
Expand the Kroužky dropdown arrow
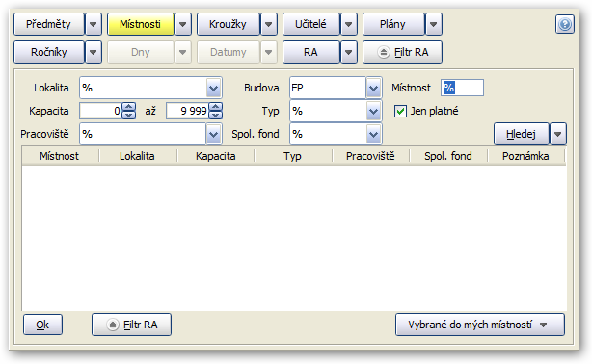(269, 24)
